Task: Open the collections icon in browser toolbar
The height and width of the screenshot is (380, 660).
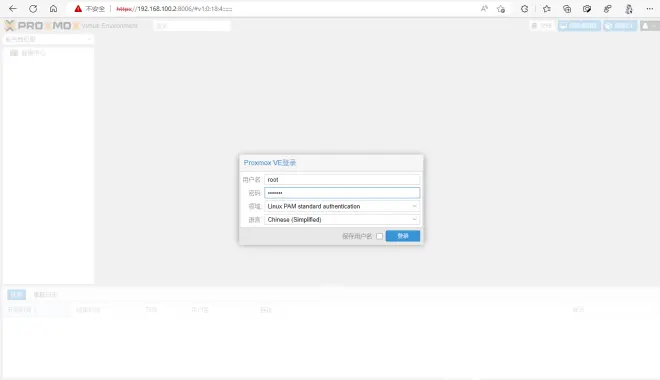Action: 567,8
